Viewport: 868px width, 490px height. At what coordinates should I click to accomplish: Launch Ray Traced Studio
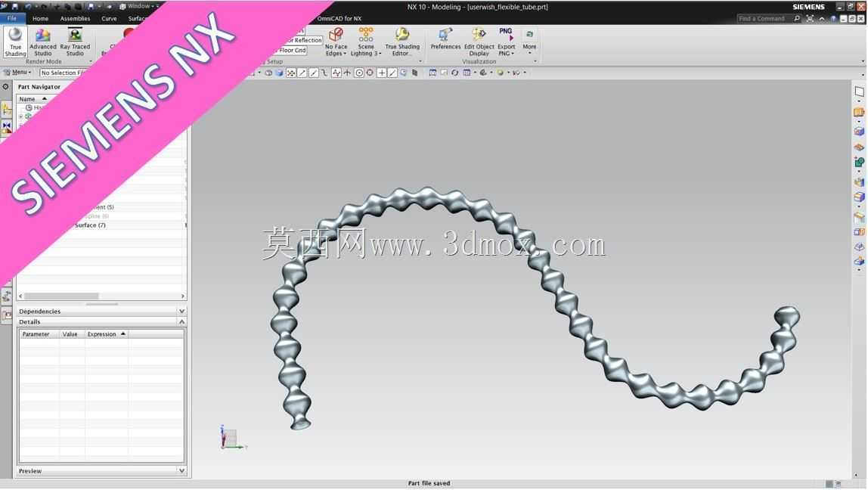[x=75, y=42]
